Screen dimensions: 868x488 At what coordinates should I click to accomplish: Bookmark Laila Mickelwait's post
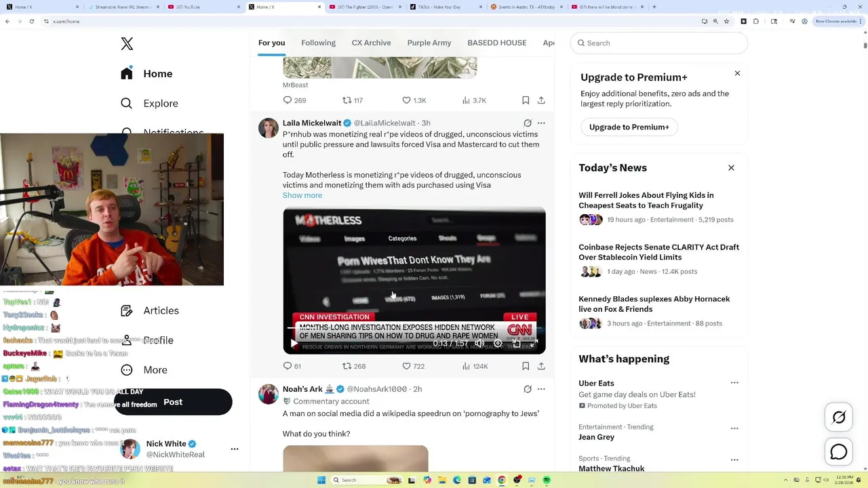[x=526, y=366]
